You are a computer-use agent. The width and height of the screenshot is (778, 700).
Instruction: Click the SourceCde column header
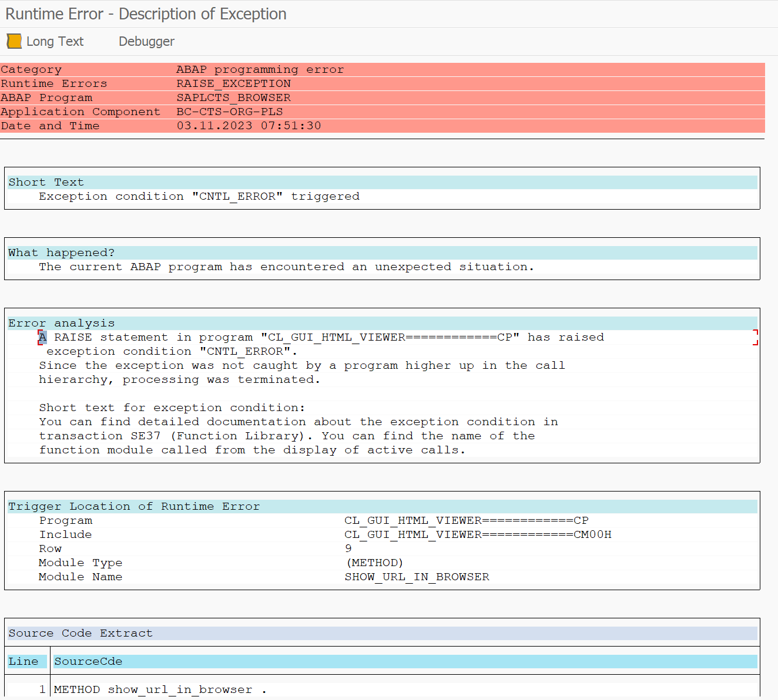tap(405, 661)
